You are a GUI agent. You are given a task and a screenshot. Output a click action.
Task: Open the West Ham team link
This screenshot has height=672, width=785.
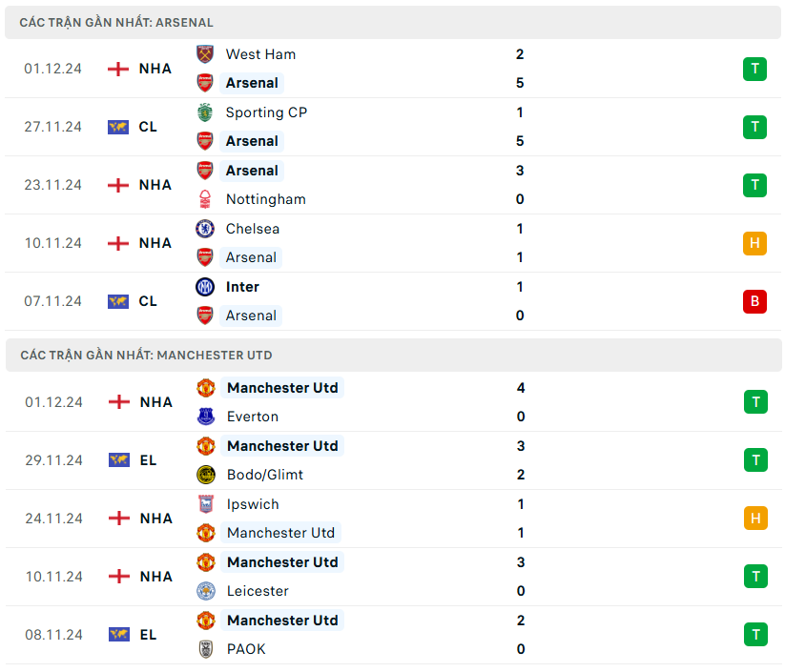[x=260, y=54]
